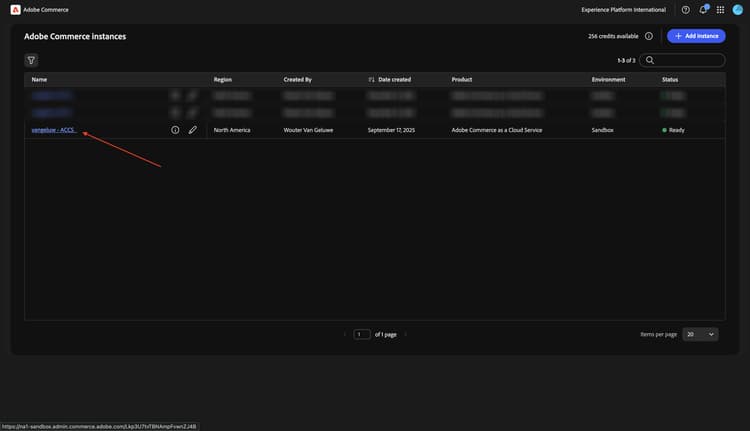
Task: Click the Adobe Commerce logo icon
Action: (x=15, y=10)
